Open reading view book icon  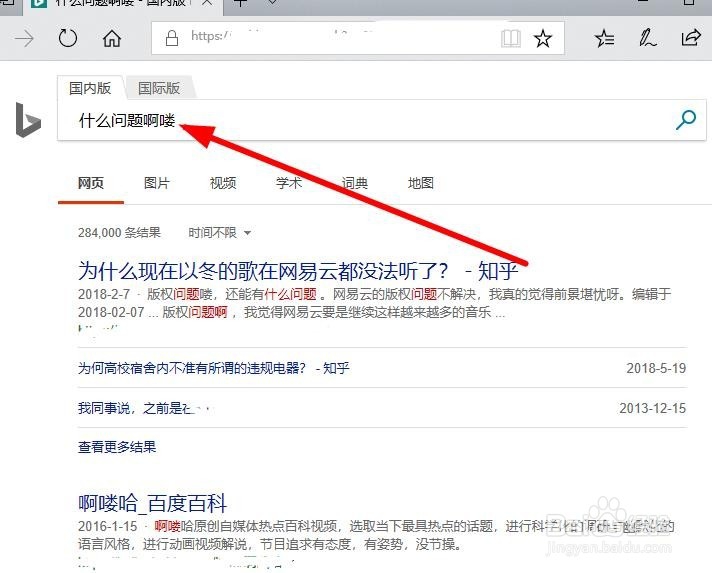pyautogui.click(x=510, y=39)
